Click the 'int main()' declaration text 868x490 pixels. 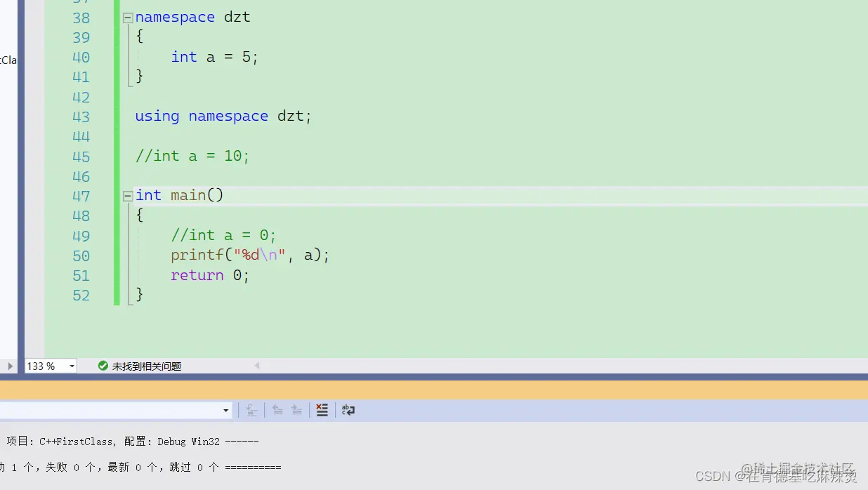click(179, 195)
